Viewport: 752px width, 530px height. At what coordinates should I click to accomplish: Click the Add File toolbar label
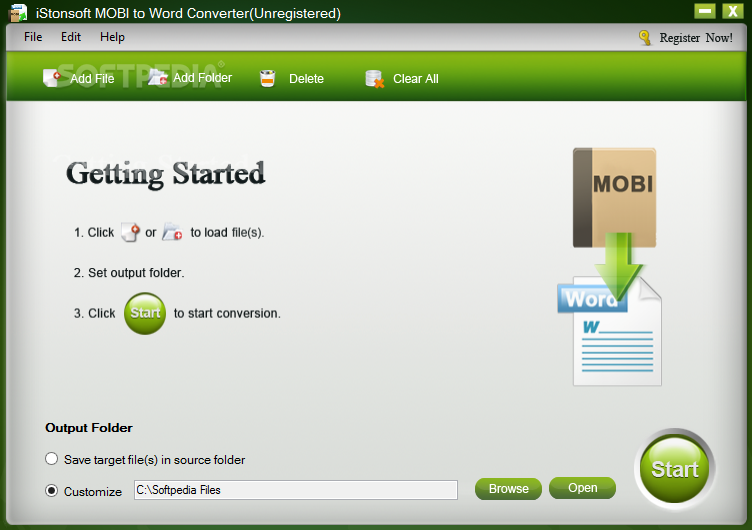click(x=92, y=79)
